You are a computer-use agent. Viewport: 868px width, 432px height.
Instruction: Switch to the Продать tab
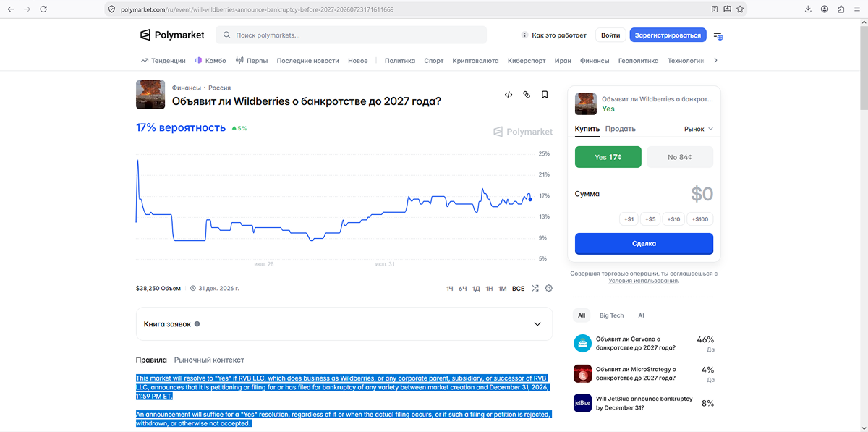pyautogui.click(x=621, y=129)
